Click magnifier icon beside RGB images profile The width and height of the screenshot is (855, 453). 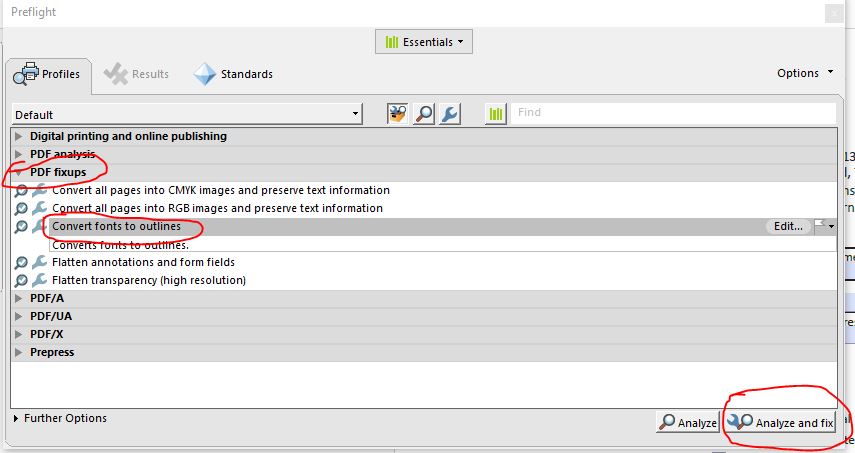(x=21, y=208)
